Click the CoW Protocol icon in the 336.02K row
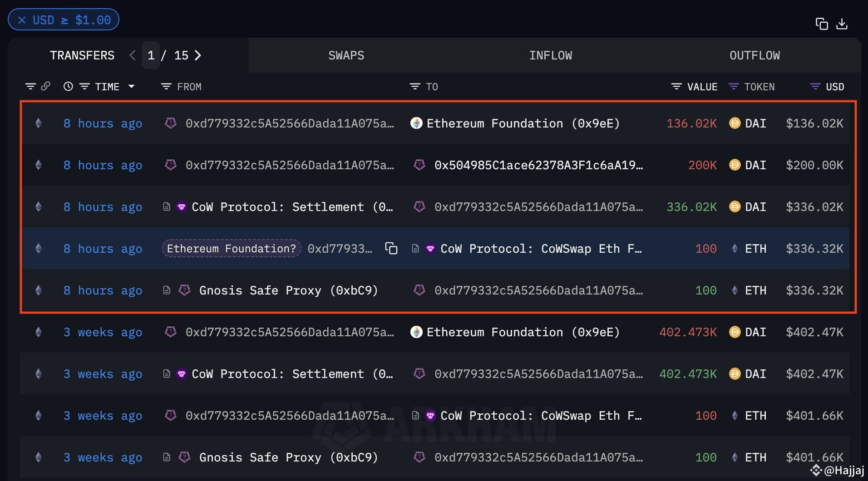This screenshot has width=868, height=481. point(181,207)
